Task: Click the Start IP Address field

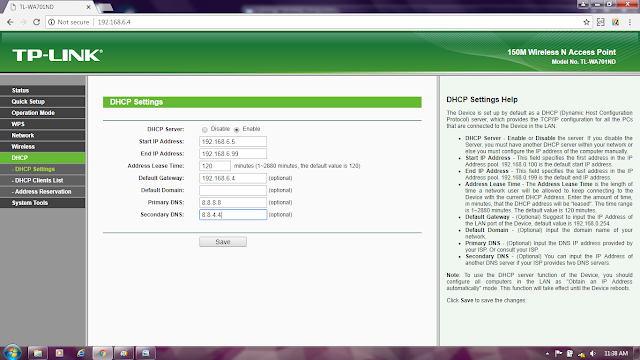Action: point(233,142)
